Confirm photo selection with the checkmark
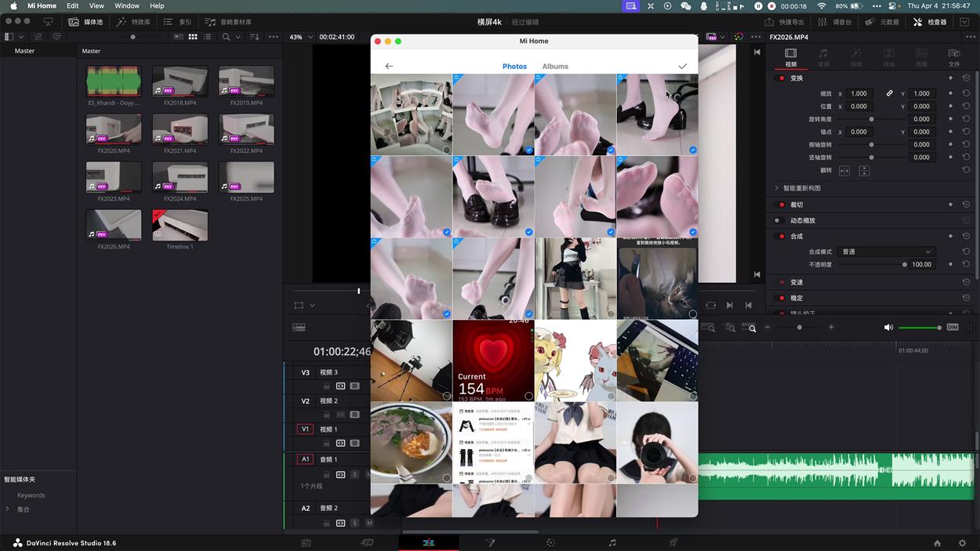This screenshot has width=980, height=551. [x=682, y=66]
